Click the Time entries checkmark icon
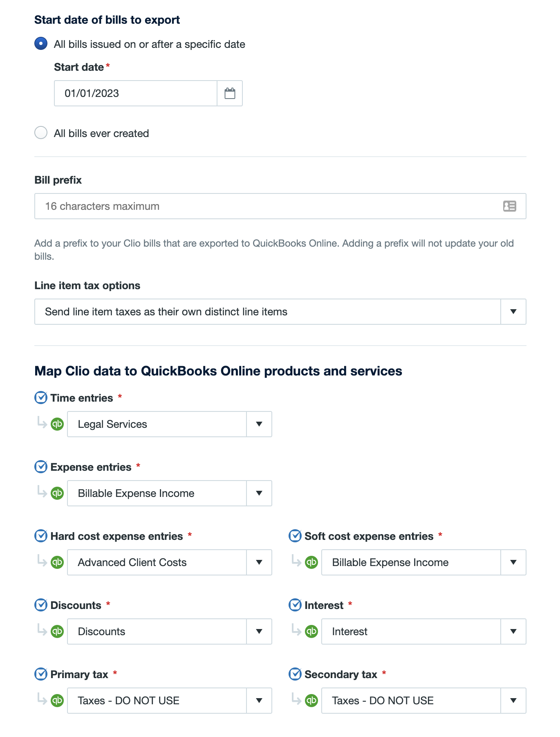The image size is (560, 737). (41, 398)
